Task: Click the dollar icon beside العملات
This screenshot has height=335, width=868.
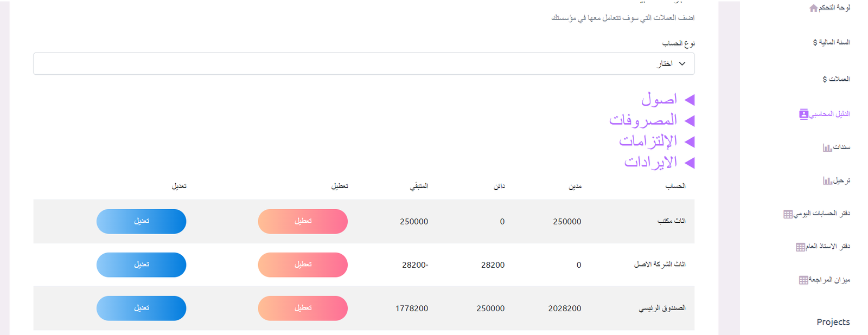Action: pos(825,79)
